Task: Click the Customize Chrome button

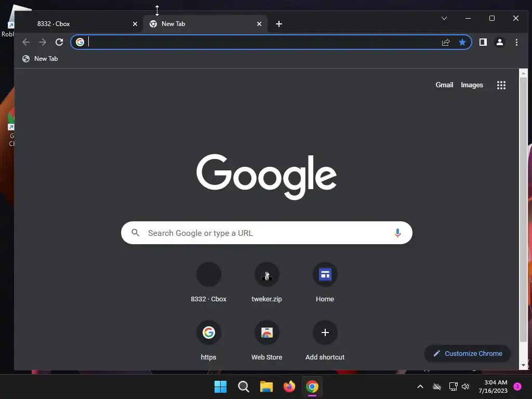Action: coord(468,353)
